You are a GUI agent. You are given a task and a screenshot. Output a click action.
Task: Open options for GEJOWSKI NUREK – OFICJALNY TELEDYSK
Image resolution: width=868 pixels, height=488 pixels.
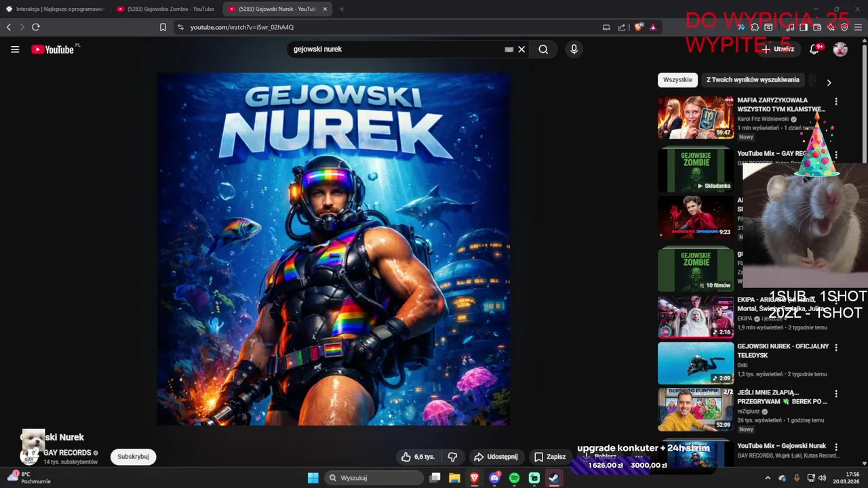click(836, 347)
